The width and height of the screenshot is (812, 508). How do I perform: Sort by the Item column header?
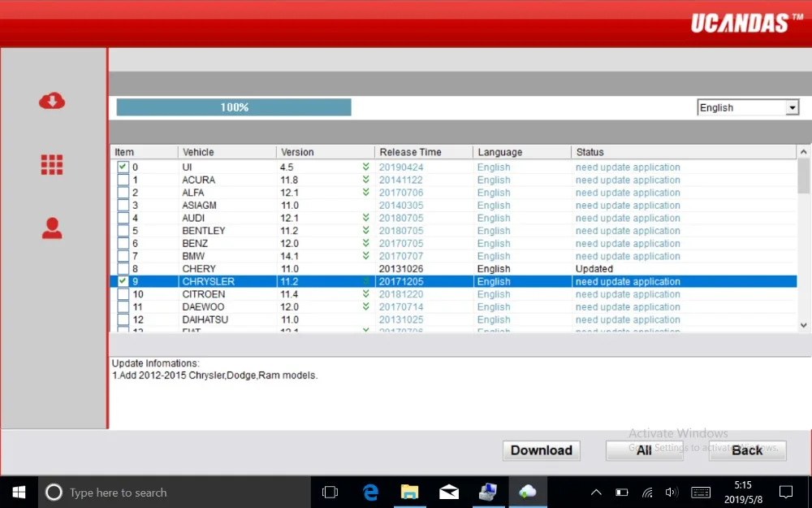pyautogui.click(x=144, y=152)
